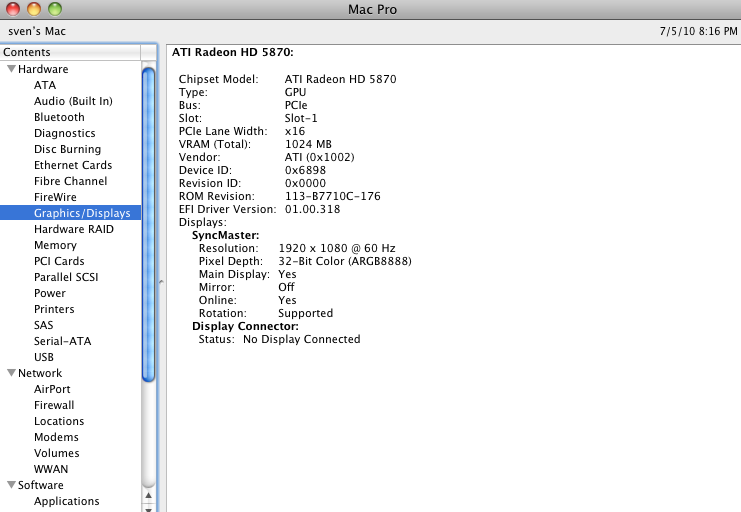Close the window with the red button
741x512 pixels.
[x=13, y=9]
